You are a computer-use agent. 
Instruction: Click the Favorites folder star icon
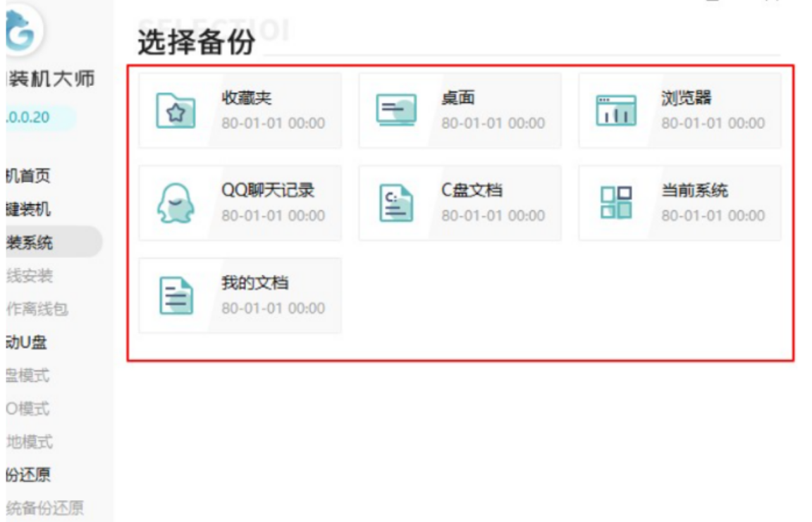coord(176,110)
